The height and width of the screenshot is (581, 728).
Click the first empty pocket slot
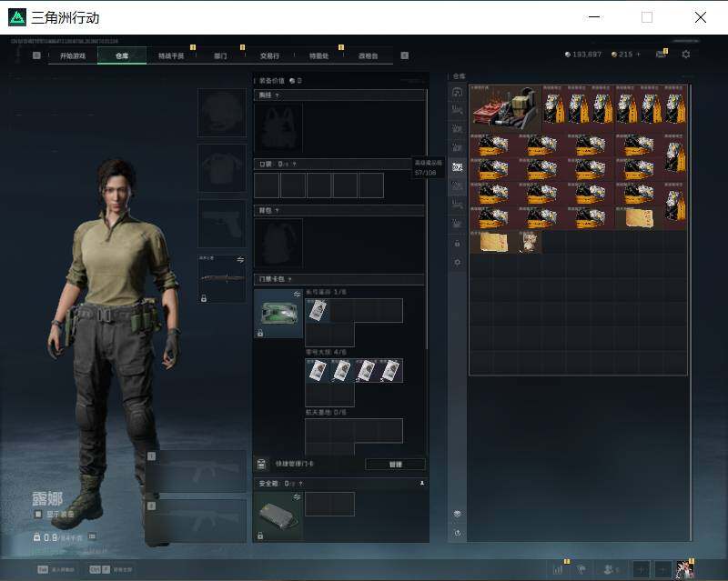click(267, 185)
